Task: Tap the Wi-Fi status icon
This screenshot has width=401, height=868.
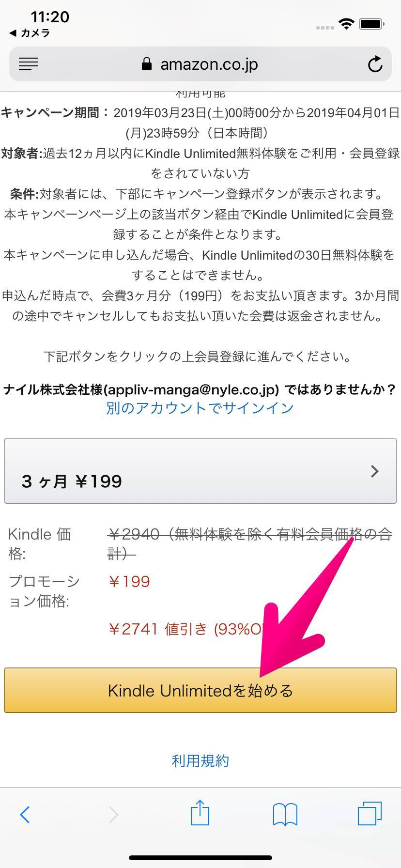Action: click(346, 23)
